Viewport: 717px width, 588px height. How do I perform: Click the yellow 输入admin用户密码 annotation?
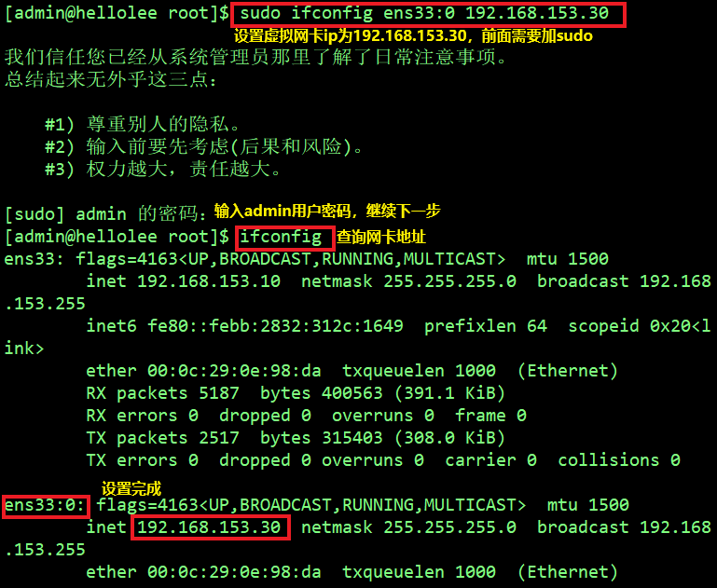click(327, 211)
